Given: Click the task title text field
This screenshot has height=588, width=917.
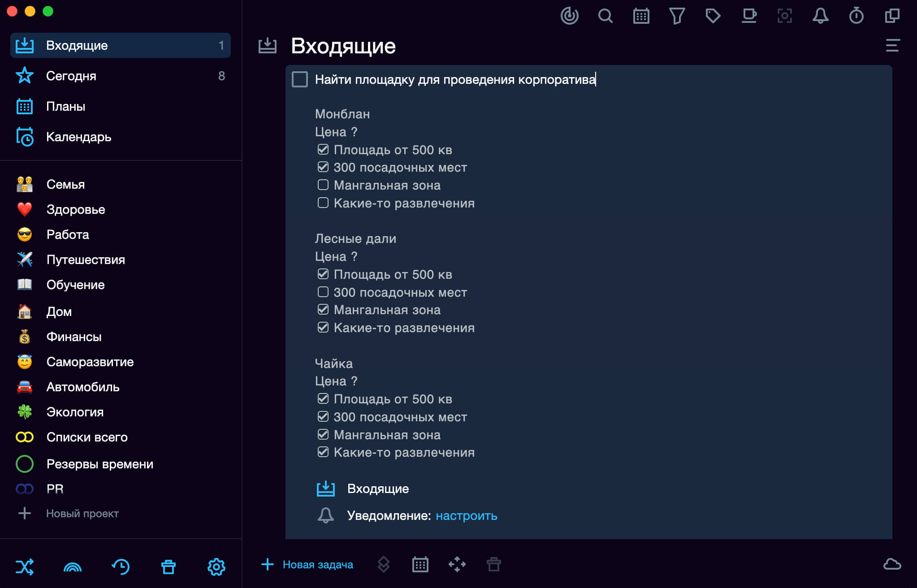Looking at the screenshot, I should pyautogui.click(x=456, y=79).
